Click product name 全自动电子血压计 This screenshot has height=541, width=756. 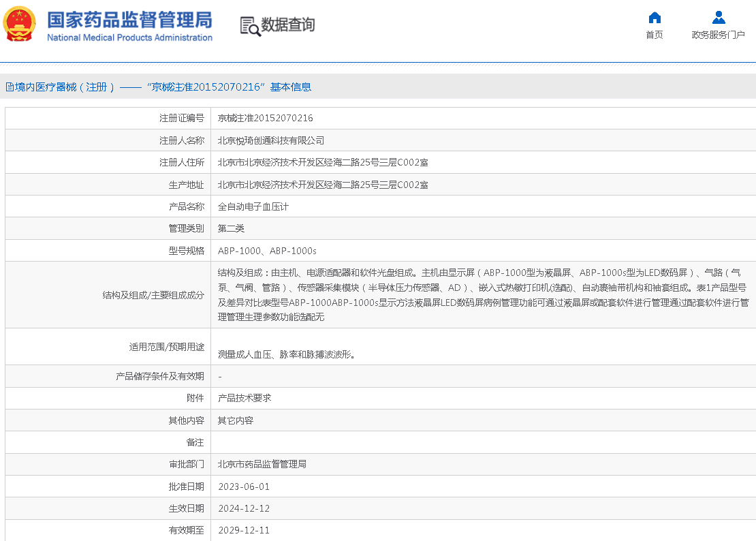click(x=253, y=206)
